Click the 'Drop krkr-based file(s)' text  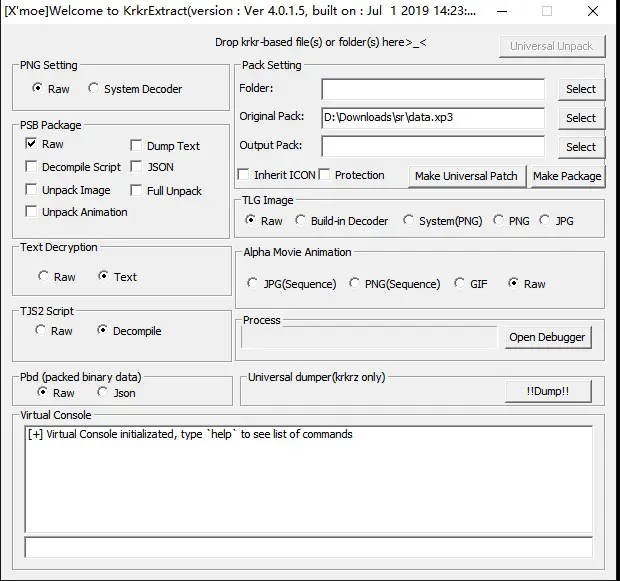[x=321, y=42]
